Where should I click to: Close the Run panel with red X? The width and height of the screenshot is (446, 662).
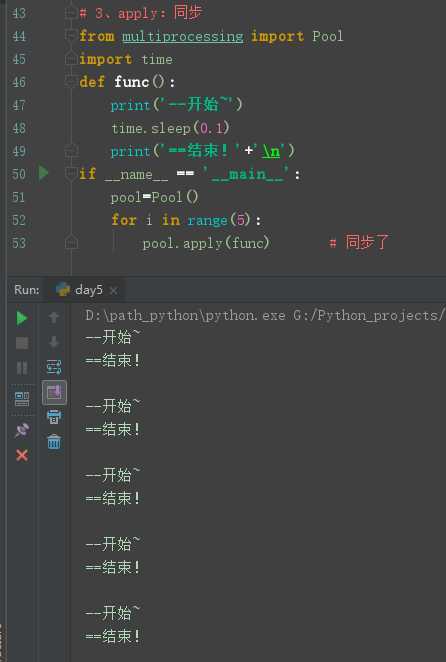click(x=22, y=455)
